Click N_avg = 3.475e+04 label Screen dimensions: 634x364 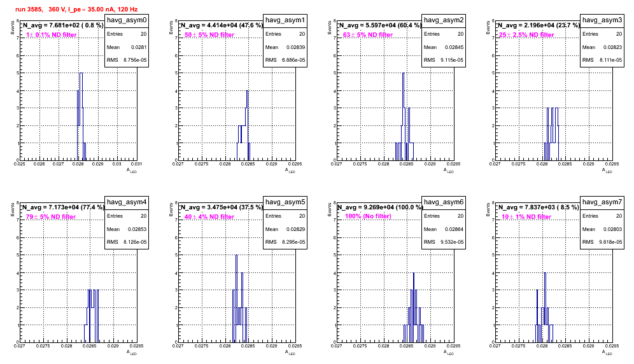222,207
